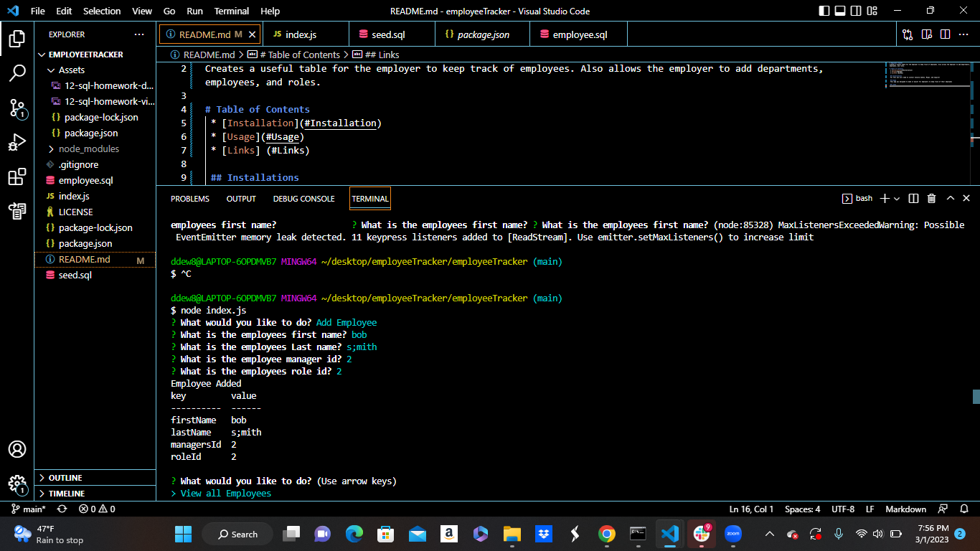Click the Explorer more actions ellipsis
The image size is (980, 551).
139,34
